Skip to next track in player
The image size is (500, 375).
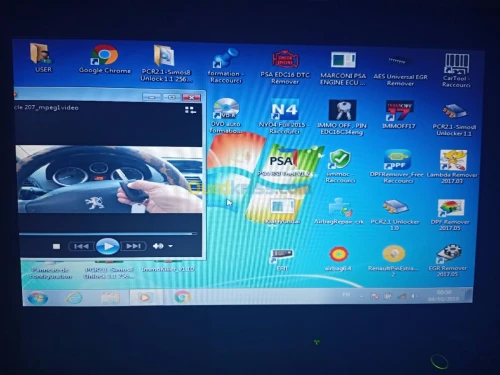[x=133, y=246]
